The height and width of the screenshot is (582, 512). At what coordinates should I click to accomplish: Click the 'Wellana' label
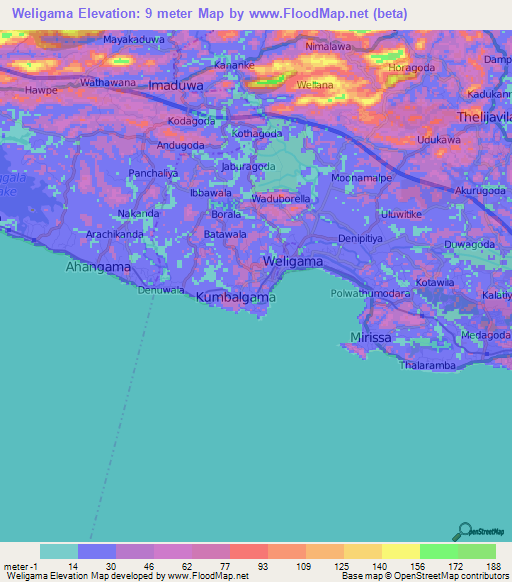pyautogui.click(x=315, y=85)
